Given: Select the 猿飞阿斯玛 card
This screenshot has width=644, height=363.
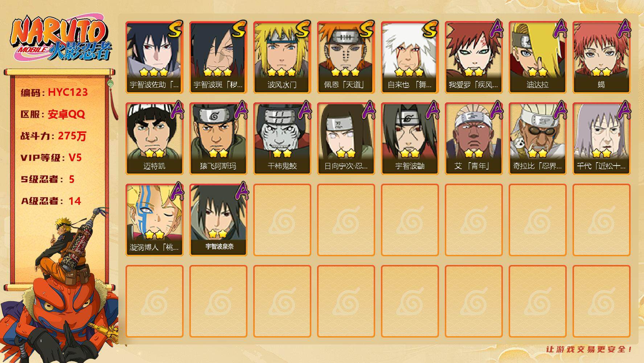Looking at the screenshot, I should point(218,138).
